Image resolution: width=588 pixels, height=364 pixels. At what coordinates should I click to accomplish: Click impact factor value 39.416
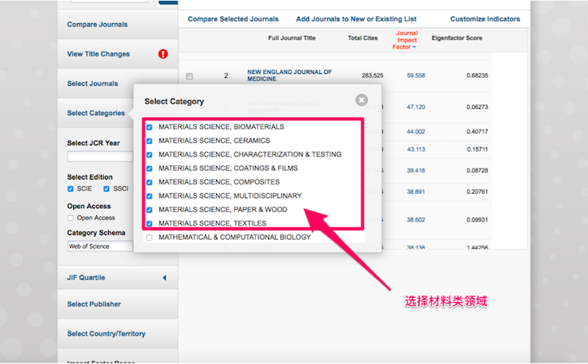[x=416, y=170]
